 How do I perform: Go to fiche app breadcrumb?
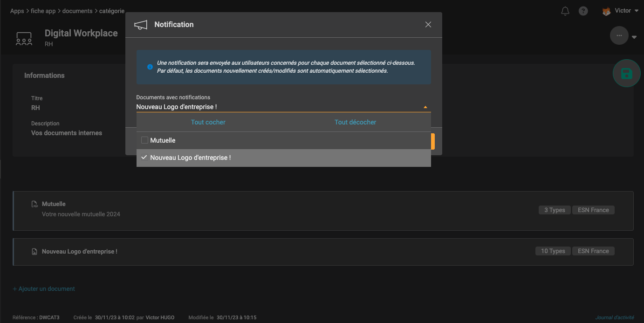43,11
